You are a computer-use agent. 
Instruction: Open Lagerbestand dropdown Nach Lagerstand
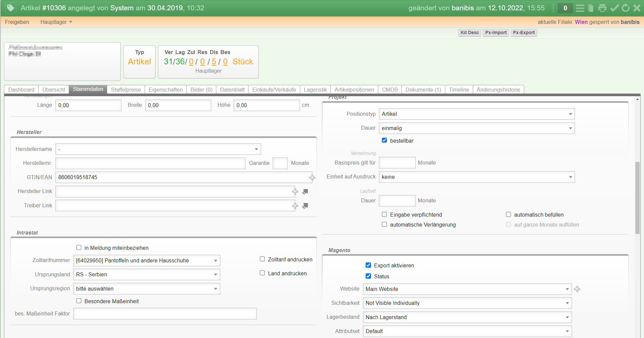467,317
